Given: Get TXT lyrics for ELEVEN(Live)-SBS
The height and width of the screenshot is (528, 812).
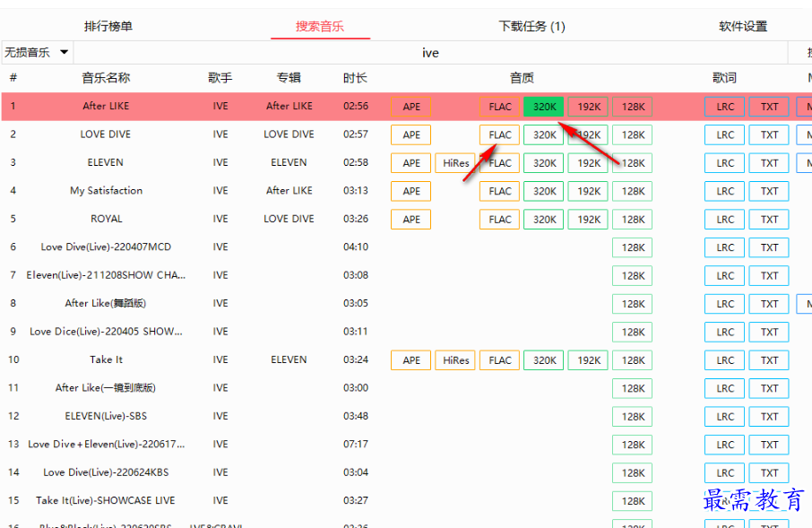Looking at the screenshot, I should point(769,417).
